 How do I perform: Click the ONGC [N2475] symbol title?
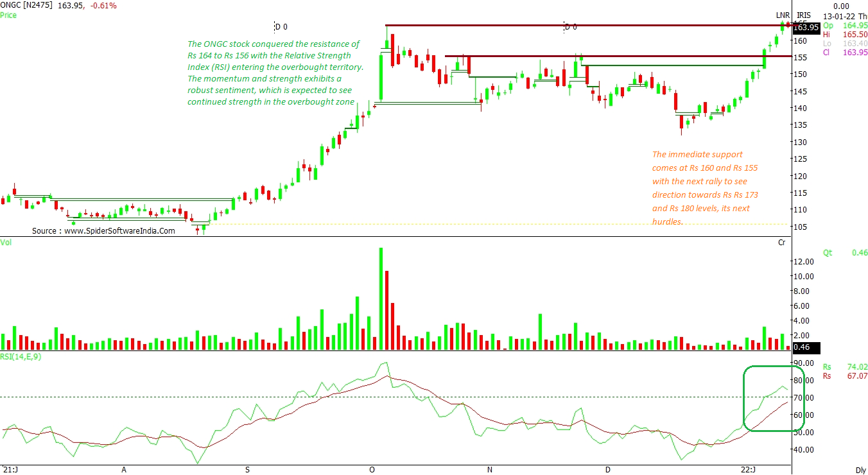tap(30, 5)
